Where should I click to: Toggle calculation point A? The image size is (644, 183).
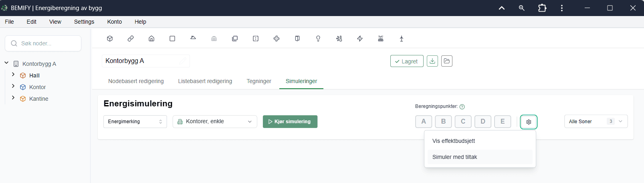424,122
